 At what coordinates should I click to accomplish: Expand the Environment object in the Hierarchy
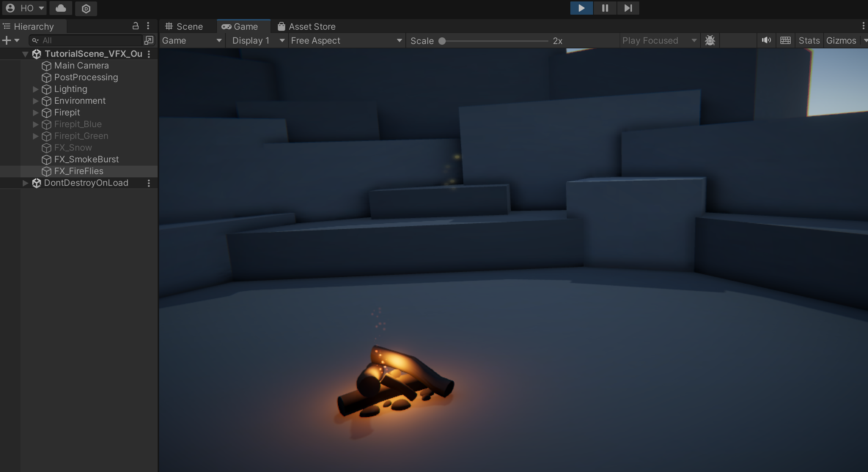tap(35, 101)
